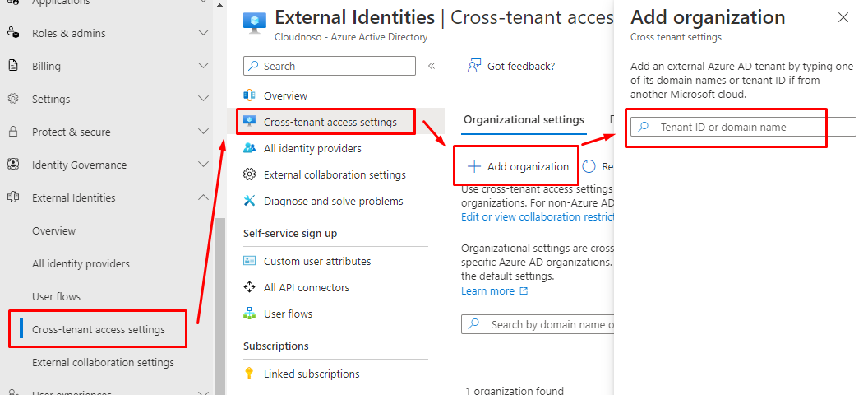Click the Billing document icon
The image size is (868, 395).
13,66
